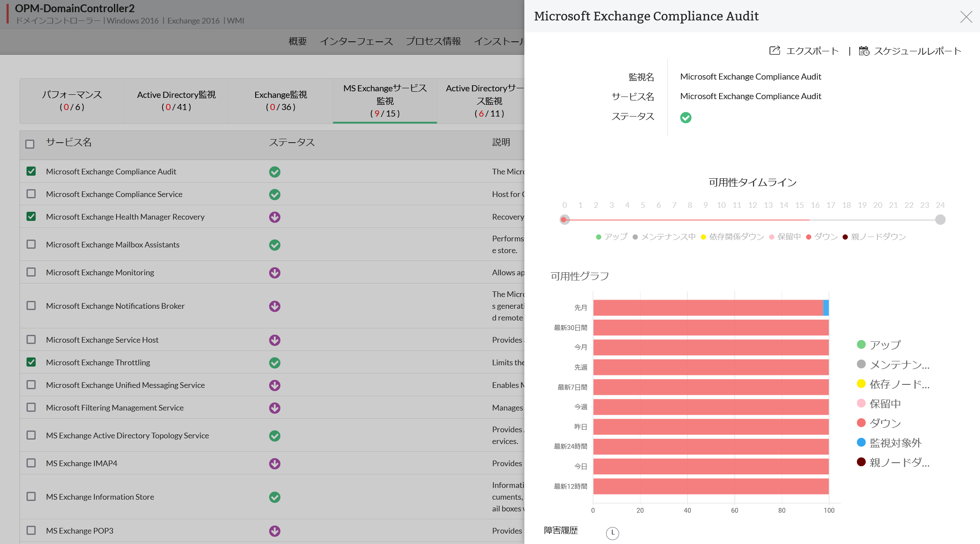This screenshot has width=980, height=544.
Task: Click the ダウン legend swatch in graph
Action: 861,423
